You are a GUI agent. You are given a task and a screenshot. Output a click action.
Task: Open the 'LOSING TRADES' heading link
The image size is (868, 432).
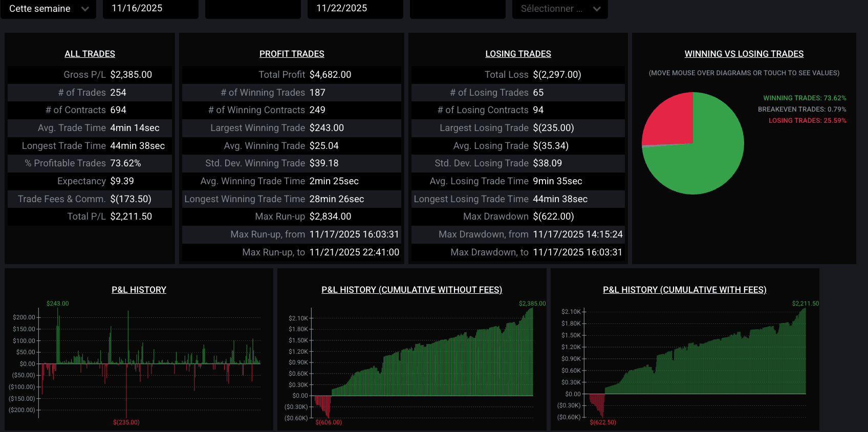(518, 54)
